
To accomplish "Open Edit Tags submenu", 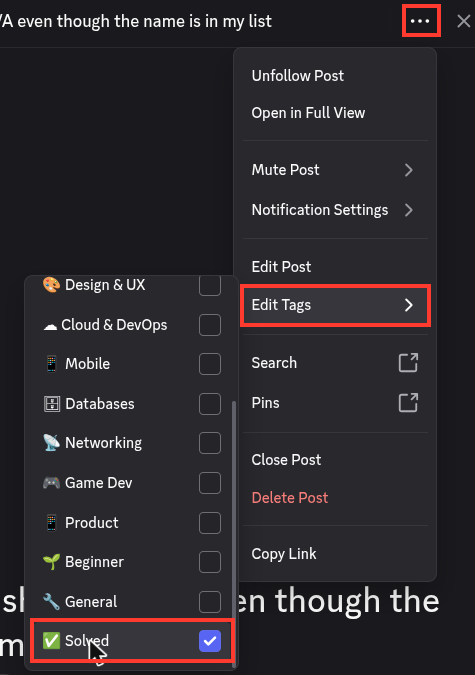I will (335, 305).
